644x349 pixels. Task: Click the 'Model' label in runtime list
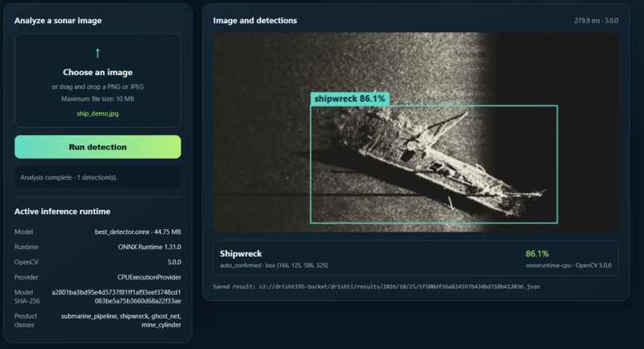click(24, 232)
